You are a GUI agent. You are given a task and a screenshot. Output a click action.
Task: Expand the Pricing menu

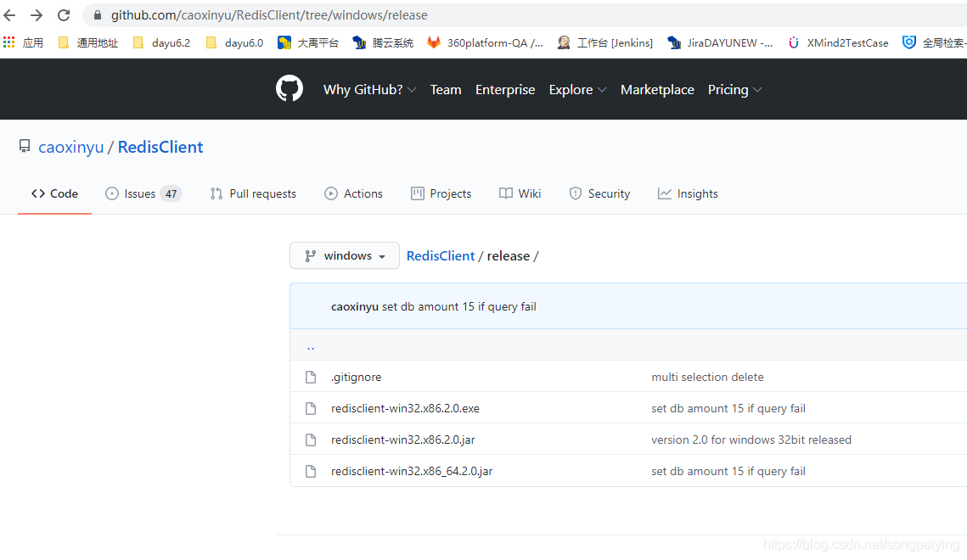click(734, 90)
